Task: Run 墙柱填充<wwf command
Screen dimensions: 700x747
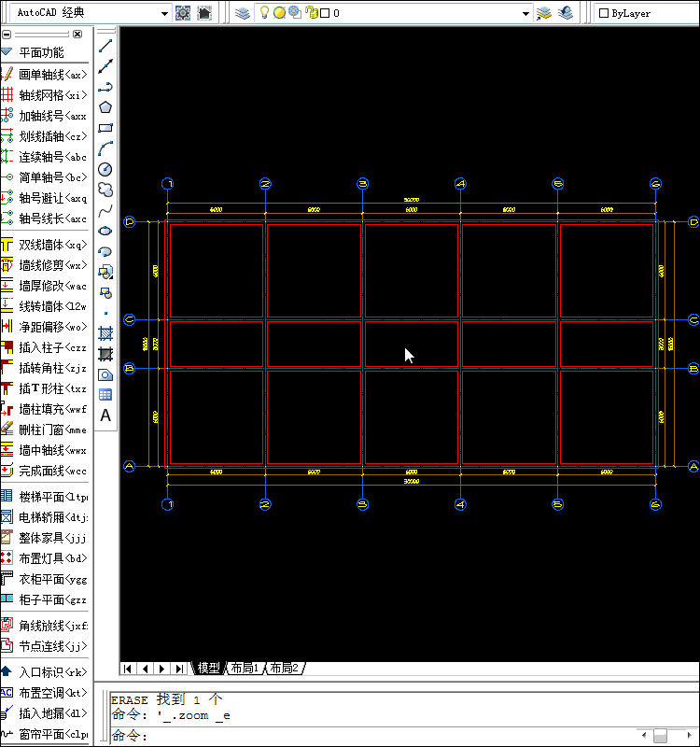Action: pos(45,409)
